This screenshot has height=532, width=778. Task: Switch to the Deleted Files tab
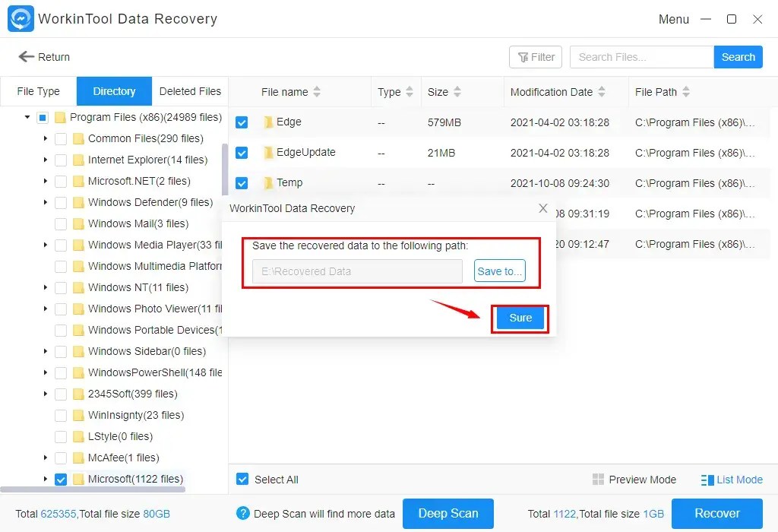(189, 90)
